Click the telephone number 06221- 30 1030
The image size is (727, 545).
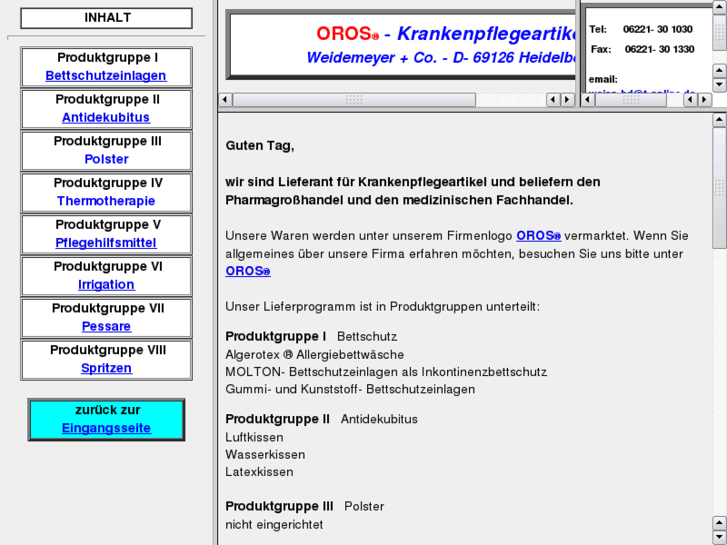(x=657, y=29)
